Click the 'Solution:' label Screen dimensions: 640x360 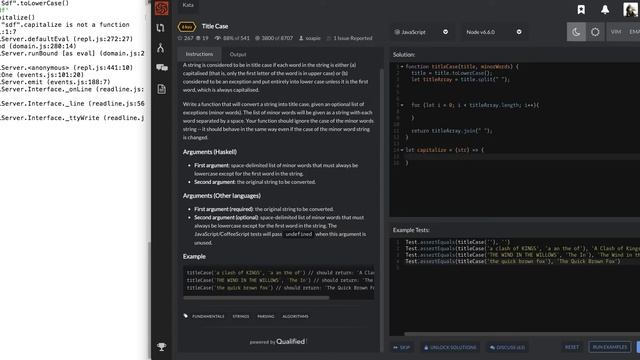click(404, 54)
